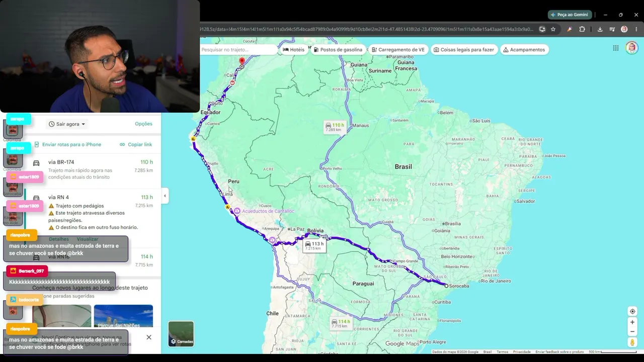Click the Rio de Janeiro city label
Image resolution: width=644 pixels, height=362 pixels.
[496, 281]
